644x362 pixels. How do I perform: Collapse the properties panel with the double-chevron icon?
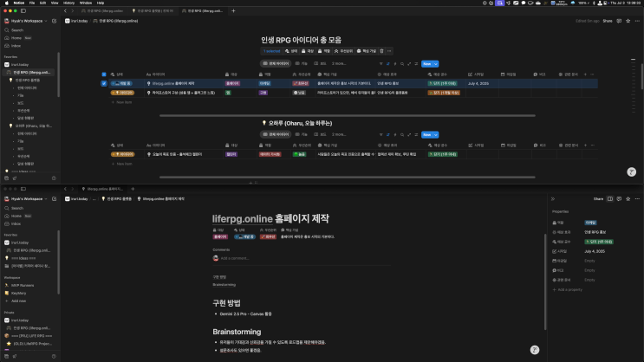(553, 199)
